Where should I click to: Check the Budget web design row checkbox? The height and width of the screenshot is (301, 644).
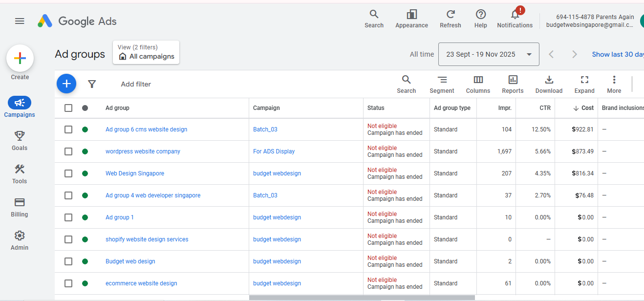tap(68, 261)
